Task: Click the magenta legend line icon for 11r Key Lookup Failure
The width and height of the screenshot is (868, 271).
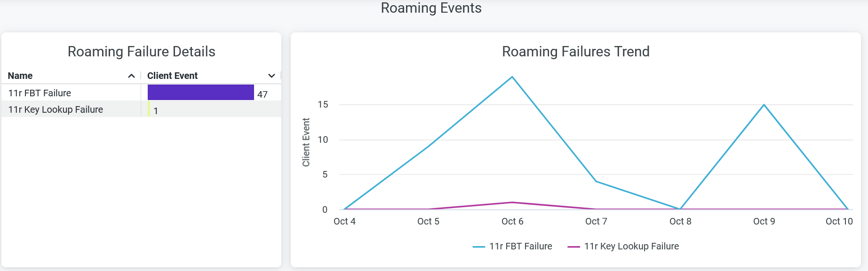Action: [573, 247]
